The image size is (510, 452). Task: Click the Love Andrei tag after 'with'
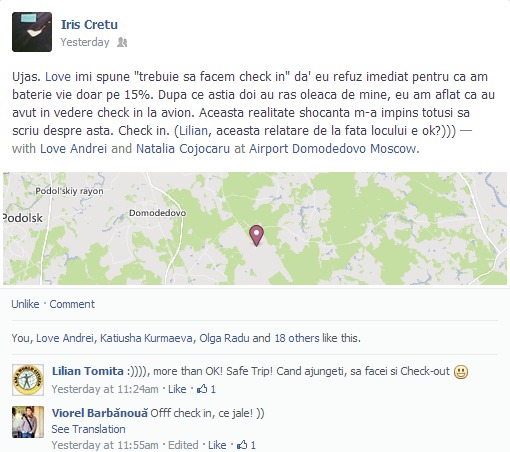(73, 149)
